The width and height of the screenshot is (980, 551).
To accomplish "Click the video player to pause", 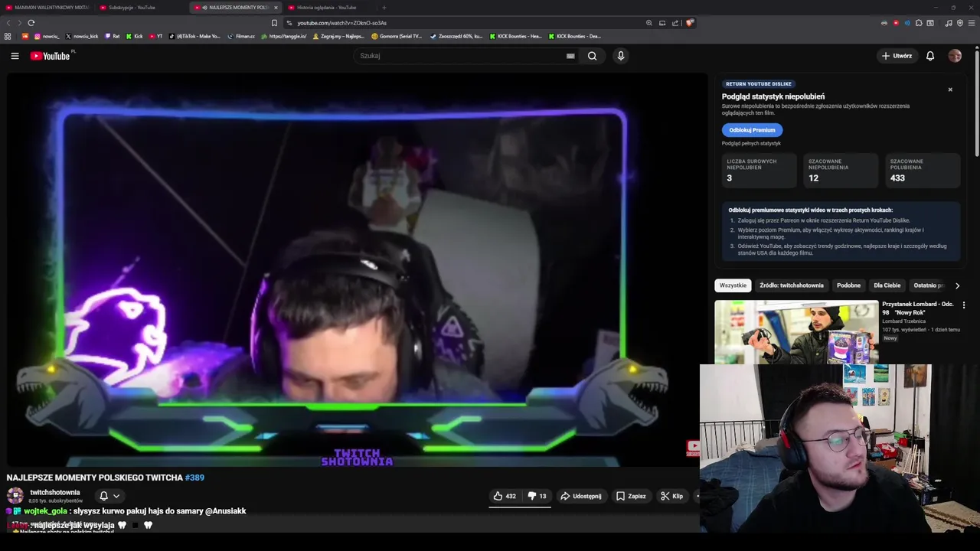I will coord(357,269).
